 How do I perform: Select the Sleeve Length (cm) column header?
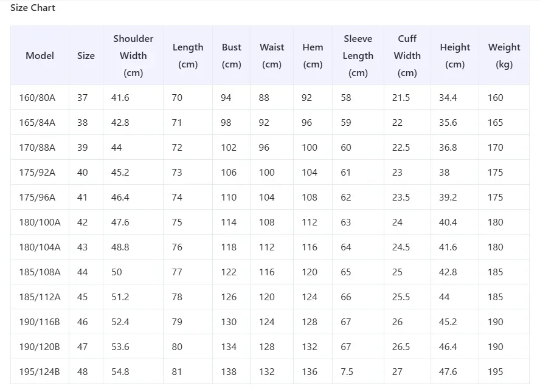pos(358,55)
